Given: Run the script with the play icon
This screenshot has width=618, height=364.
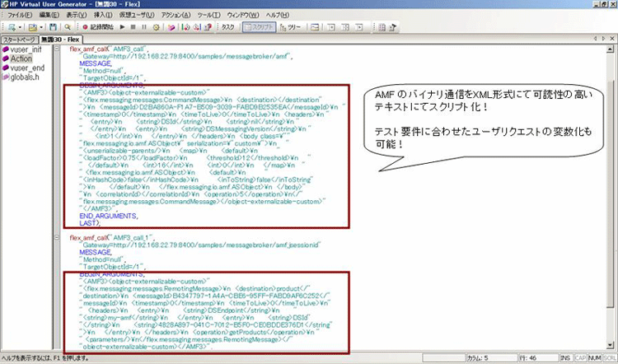Looking at the screenshot, I should (122, 27).
